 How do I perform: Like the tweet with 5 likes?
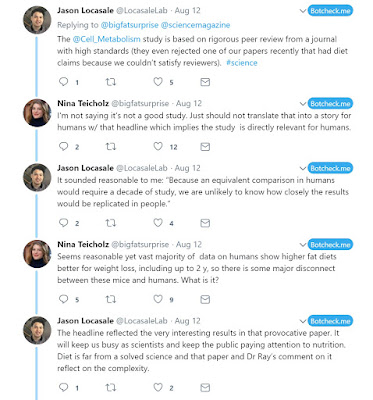158,82
